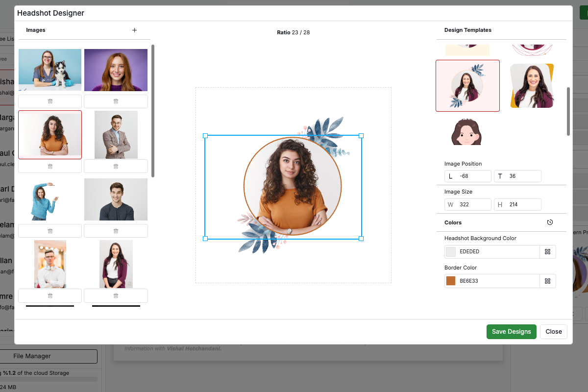The height and width of the screenshot is (392, 588).
Task: Click the EDEDED background color swatch
Action: pos(450,251)
